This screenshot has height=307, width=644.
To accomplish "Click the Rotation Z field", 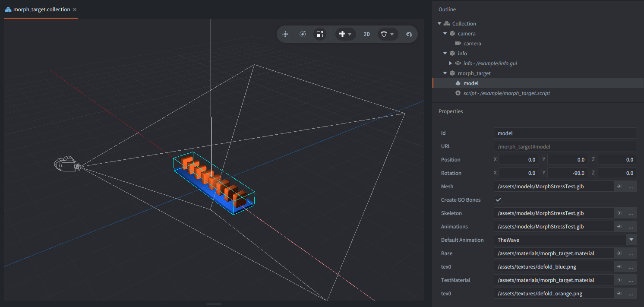I will 617,173.
